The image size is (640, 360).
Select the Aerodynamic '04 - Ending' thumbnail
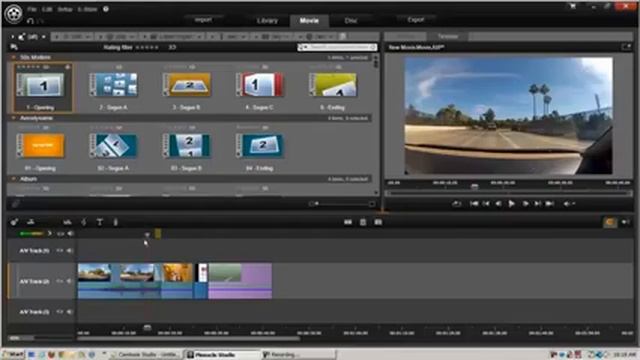coord(260,146)
